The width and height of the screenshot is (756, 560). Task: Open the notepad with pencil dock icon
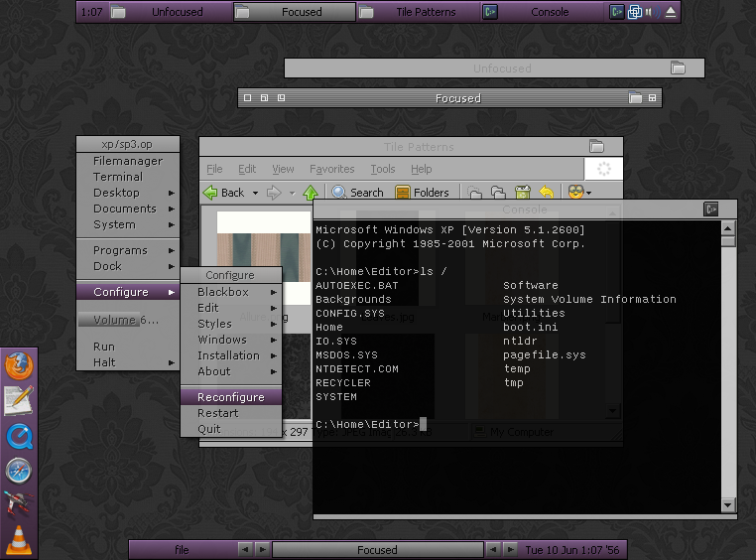(19, 401)
